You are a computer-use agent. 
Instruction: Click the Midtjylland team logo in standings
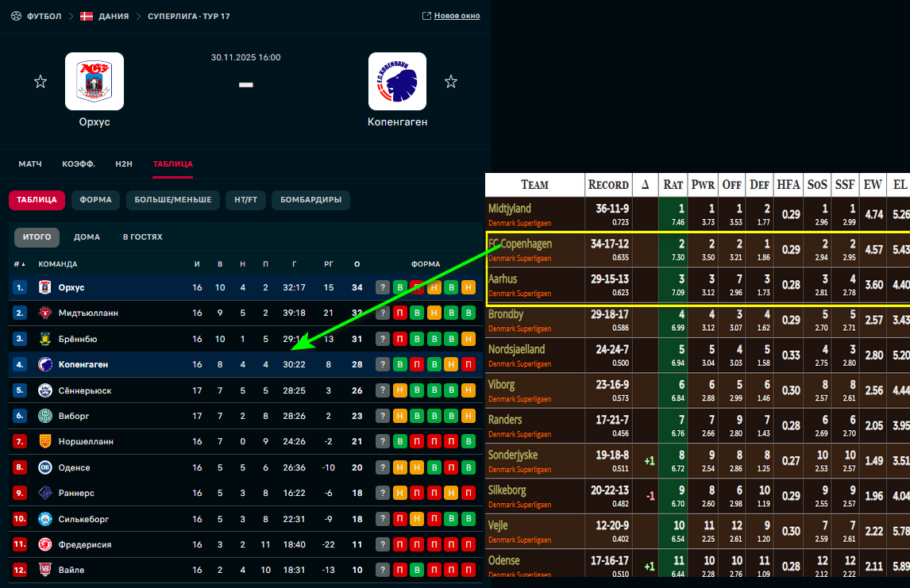(x=45, y=313)
